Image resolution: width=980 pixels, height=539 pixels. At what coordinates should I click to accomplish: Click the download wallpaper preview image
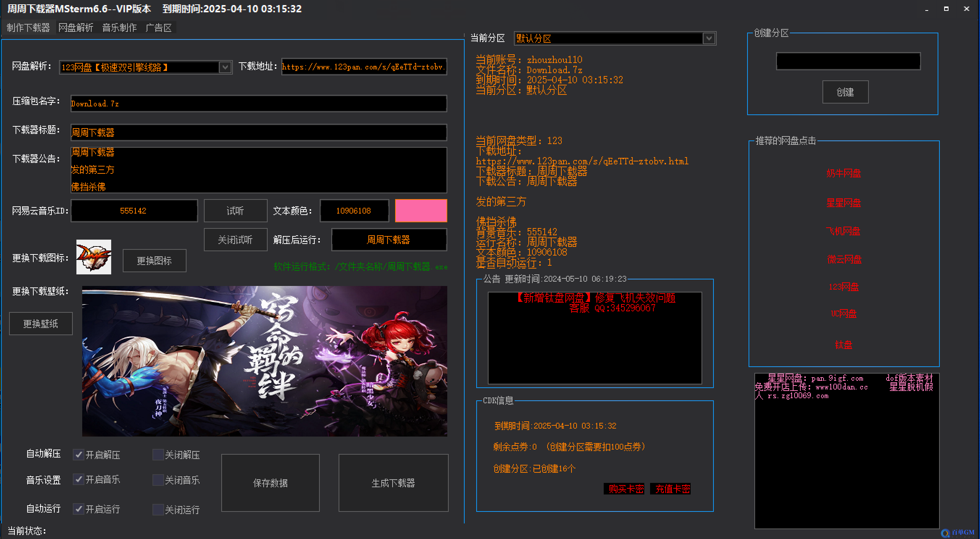[x=264, y=361]
